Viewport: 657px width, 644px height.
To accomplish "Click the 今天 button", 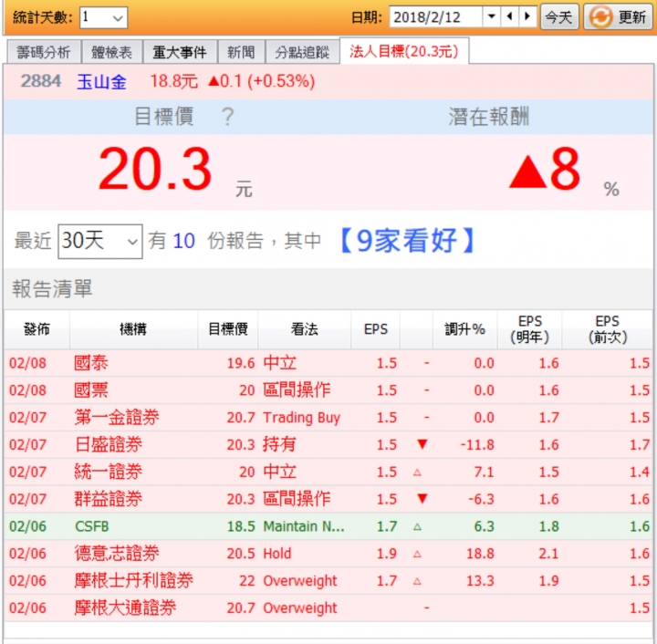I will pos(559,17).
